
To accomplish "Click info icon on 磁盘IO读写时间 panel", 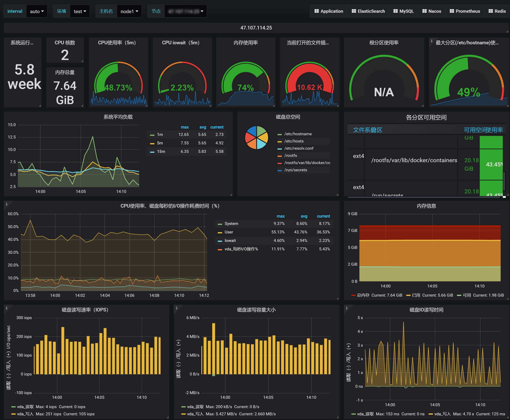I will click(x=347, y=308).
